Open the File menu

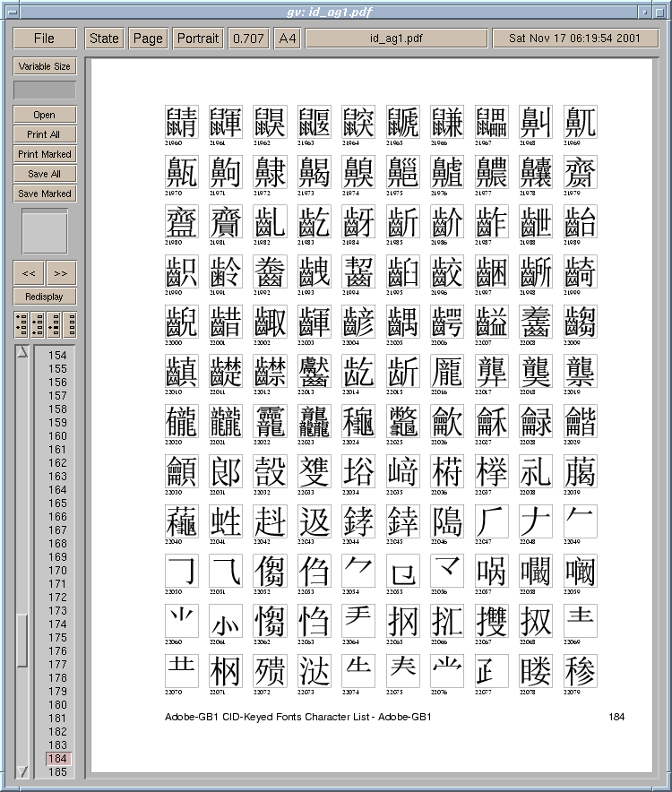(x=44, y=38)
